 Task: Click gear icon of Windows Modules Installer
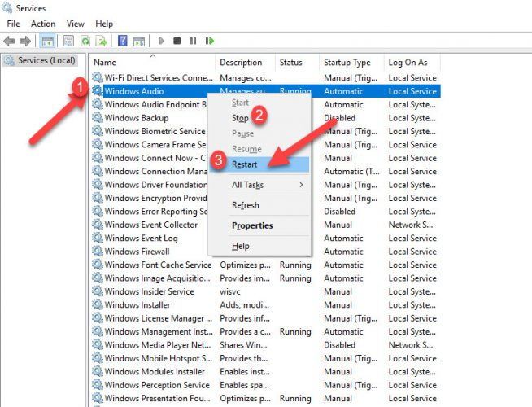(98, 371)
